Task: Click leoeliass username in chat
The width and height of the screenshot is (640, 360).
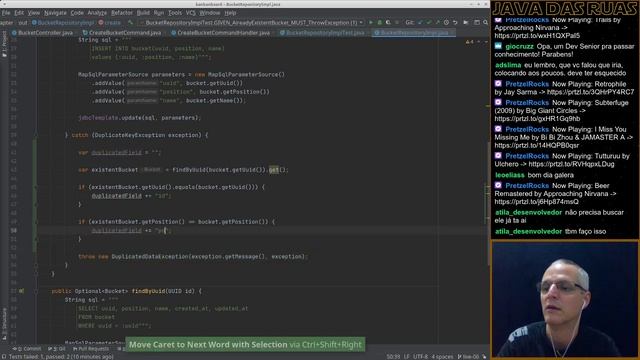Action: point(510,175)
